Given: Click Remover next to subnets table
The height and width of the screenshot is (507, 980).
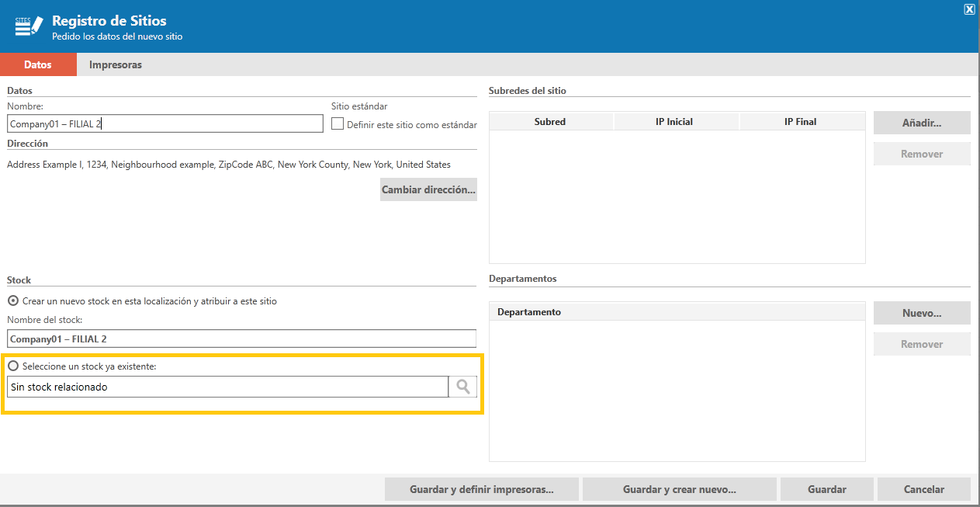Looking at the screenshot, I should [x=922, y=154].
